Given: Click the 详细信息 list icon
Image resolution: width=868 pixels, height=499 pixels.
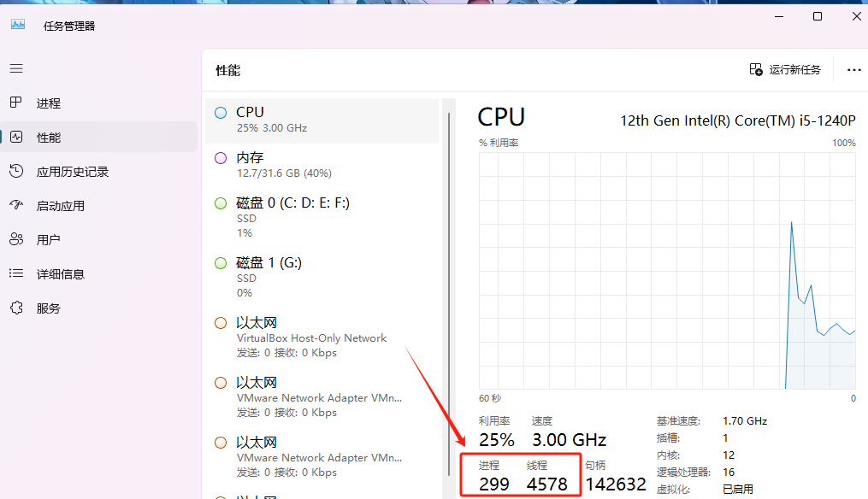Looking at the screenshot, I should click(16, 273).
